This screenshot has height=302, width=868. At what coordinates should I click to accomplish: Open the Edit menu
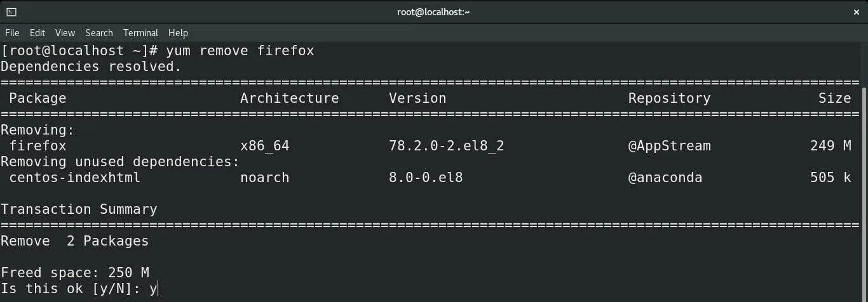[x=37, y=33]
